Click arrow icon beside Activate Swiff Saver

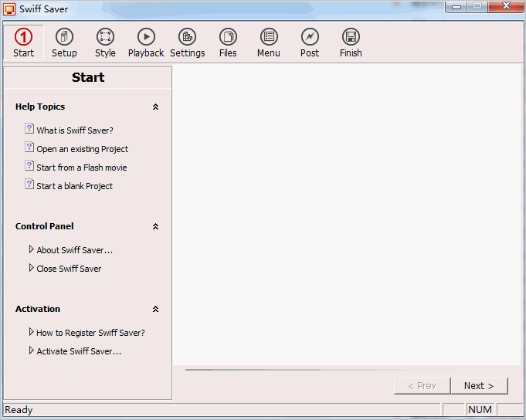31,351
